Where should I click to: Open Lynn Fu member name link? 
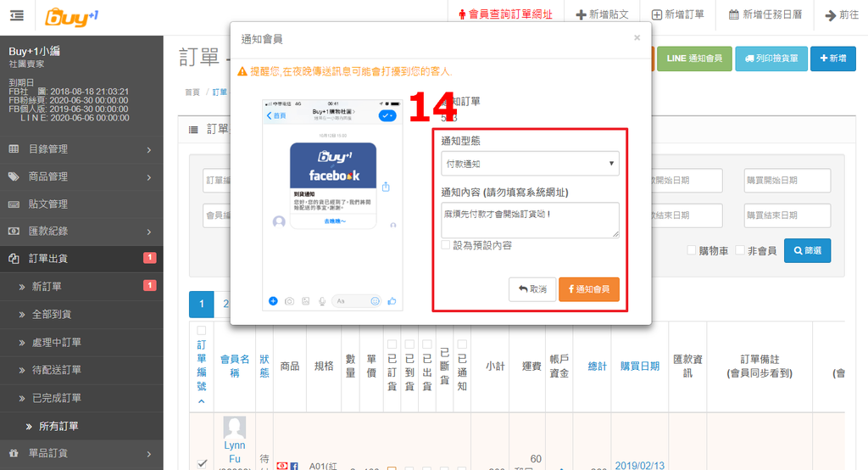pyautogui.click(x=235, y=452)
